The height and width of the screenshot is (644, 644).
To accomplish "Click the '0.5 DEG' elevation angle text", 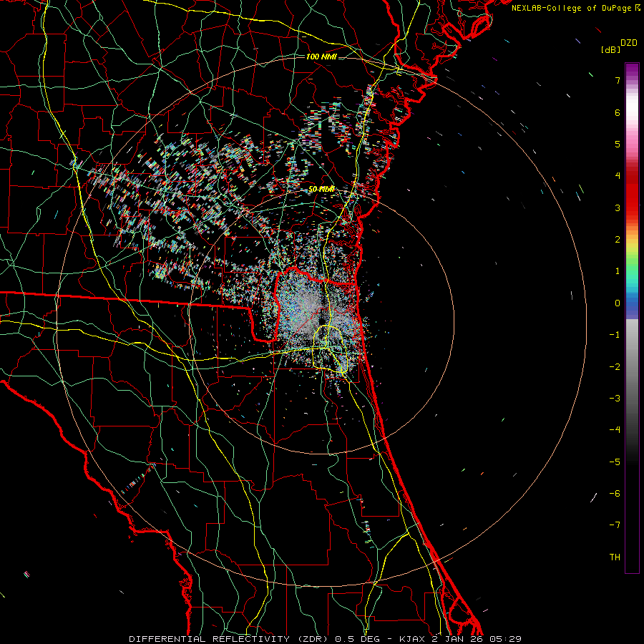I will click(357, 639).
